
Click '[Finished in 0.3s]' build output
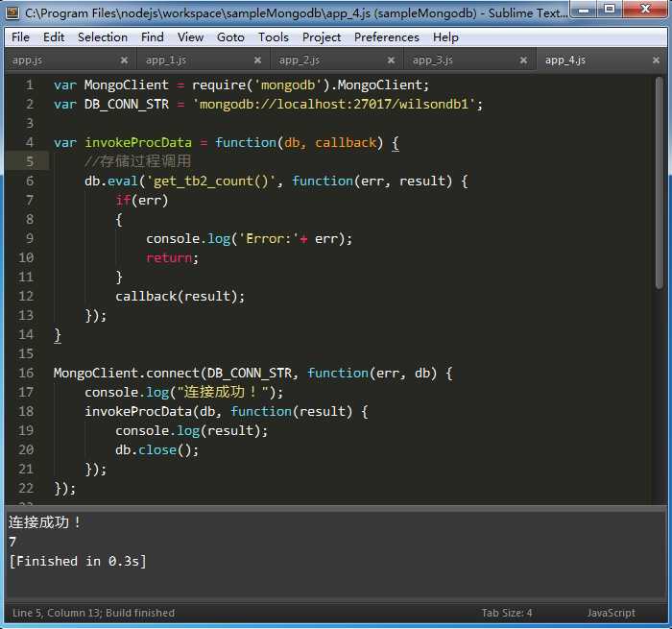tap(78, 561)
